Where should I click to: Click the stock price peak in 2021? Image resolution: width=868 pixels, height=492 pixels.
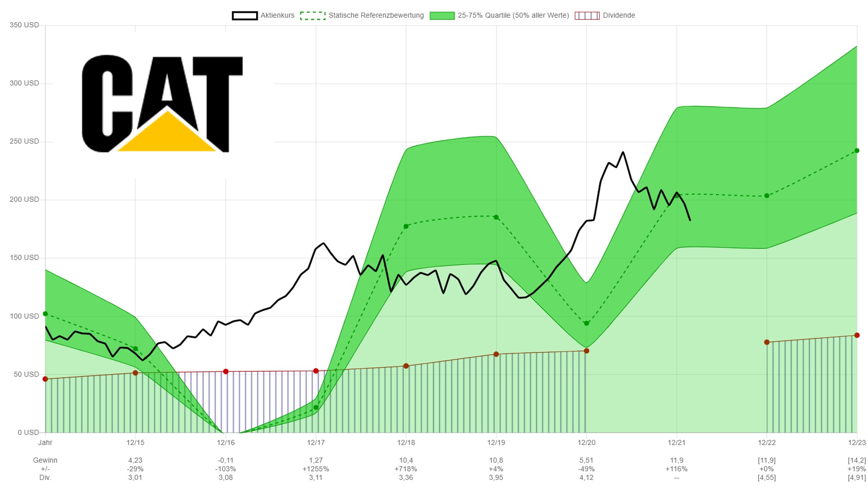(623, 152)
